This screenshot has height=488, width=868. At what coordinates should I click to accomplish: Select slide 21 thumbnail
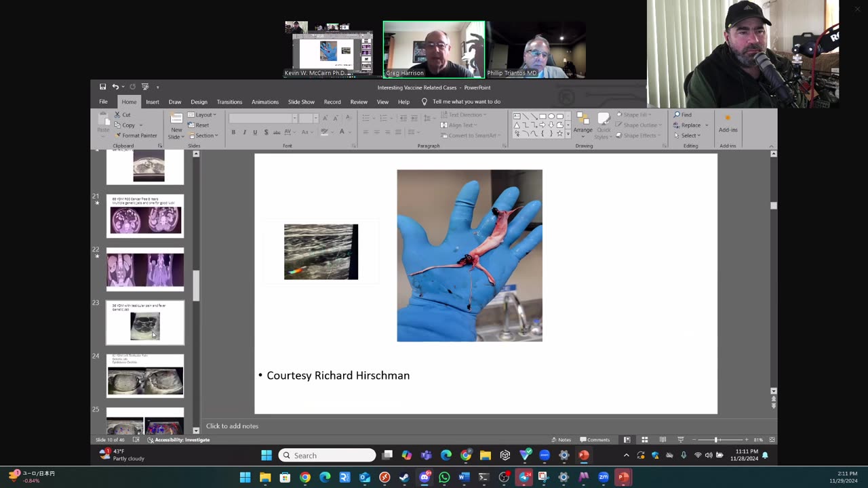tap(145, 216)
